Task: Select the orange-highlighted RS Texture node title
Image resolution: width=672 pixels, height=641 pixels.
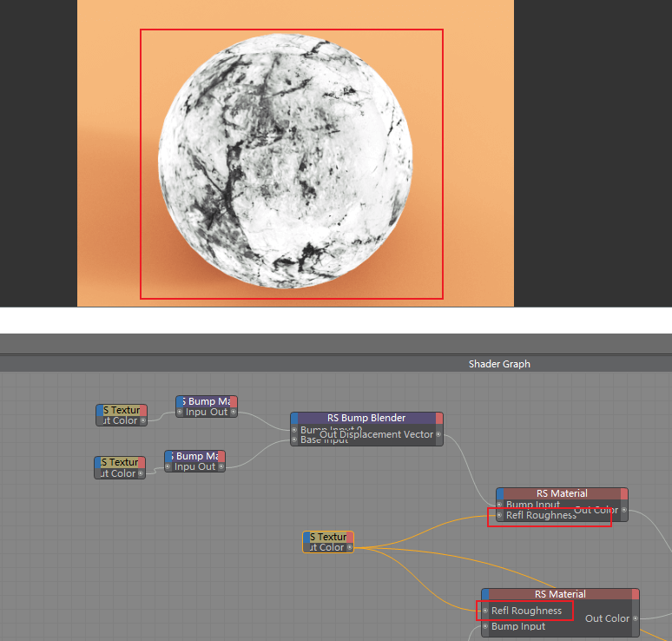Action: (x=328, y=537)
